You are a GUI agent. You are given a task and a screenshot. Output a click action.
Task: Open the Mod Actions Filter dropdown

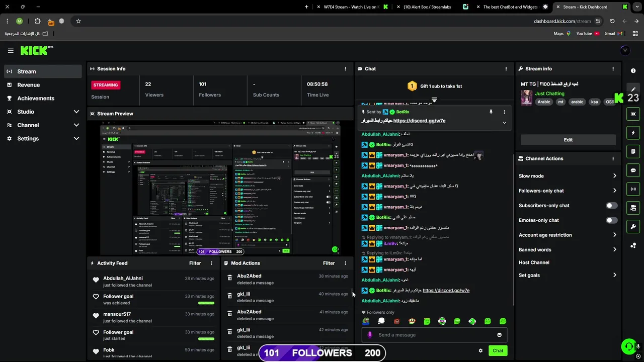[x=329, y=263]
